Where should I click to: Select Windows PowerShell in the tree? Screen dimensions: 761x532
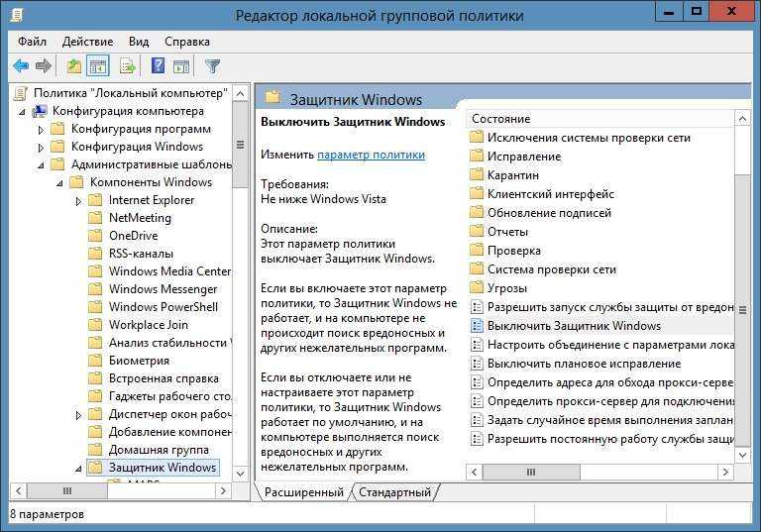(x=163, y=307)
